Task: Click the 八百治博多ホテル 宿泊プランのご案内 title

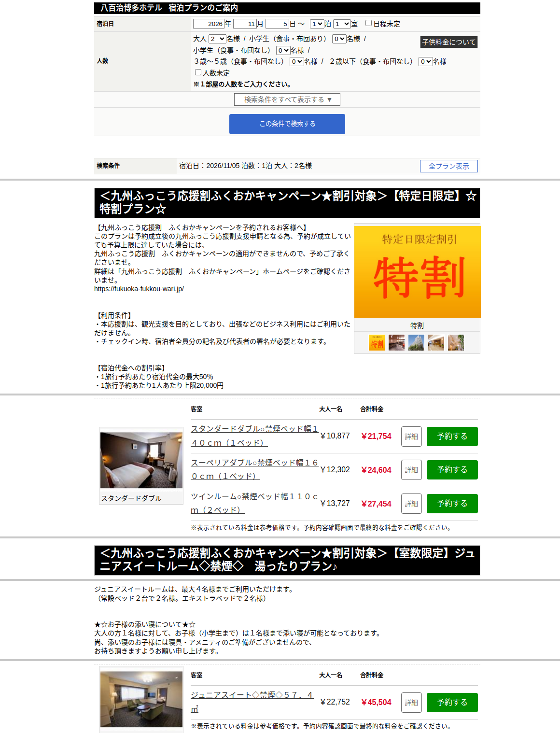Action: pos(169,8)
